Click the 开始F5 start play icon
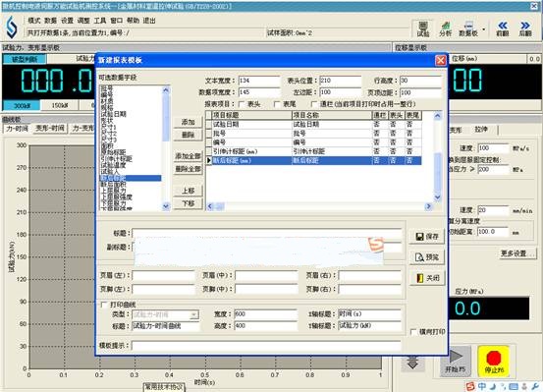 456,362
